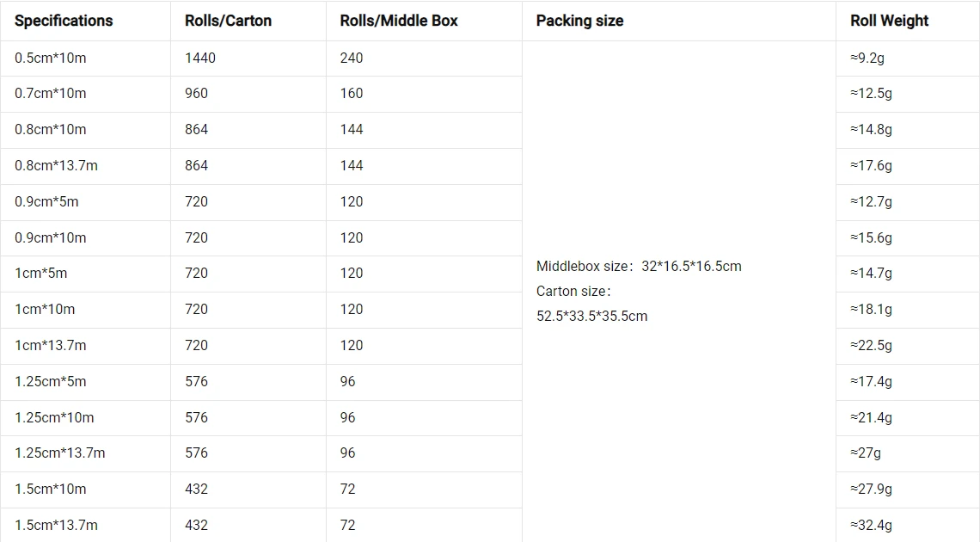Click the ≈22.5g roll weight value
The image size is (980, 542).
click(x=871, y=345)
